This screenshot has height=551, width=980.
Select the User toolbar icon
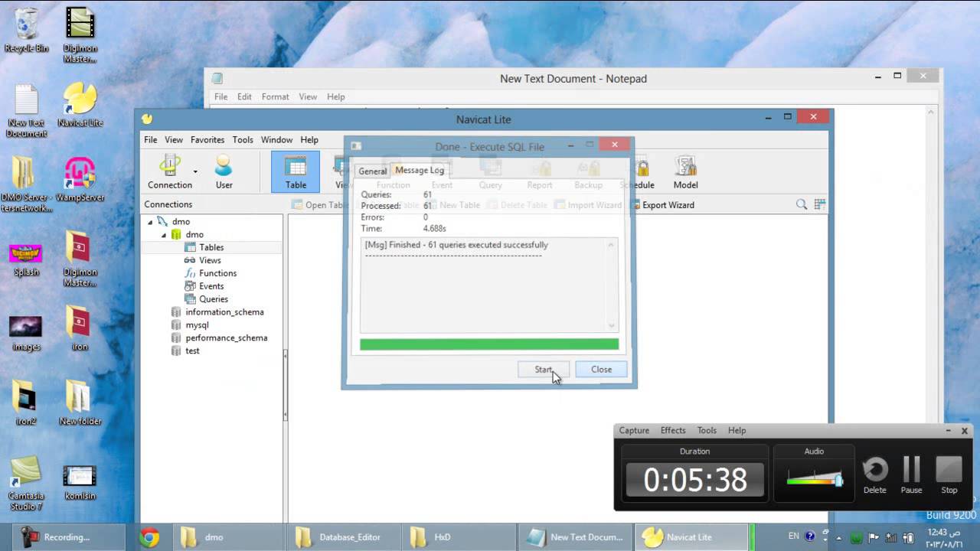tap(224, 171)
